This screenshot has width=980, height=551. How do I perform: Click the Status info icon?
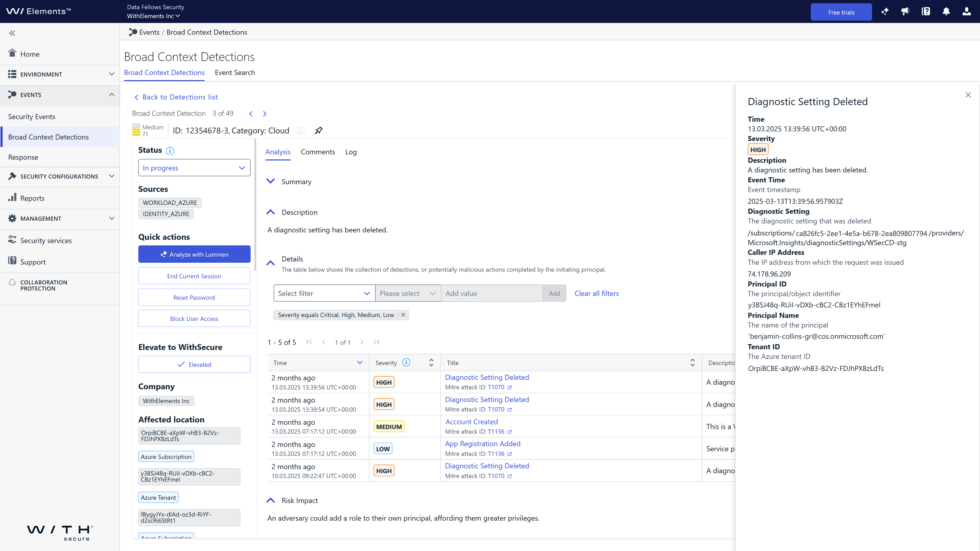(170, 151)
